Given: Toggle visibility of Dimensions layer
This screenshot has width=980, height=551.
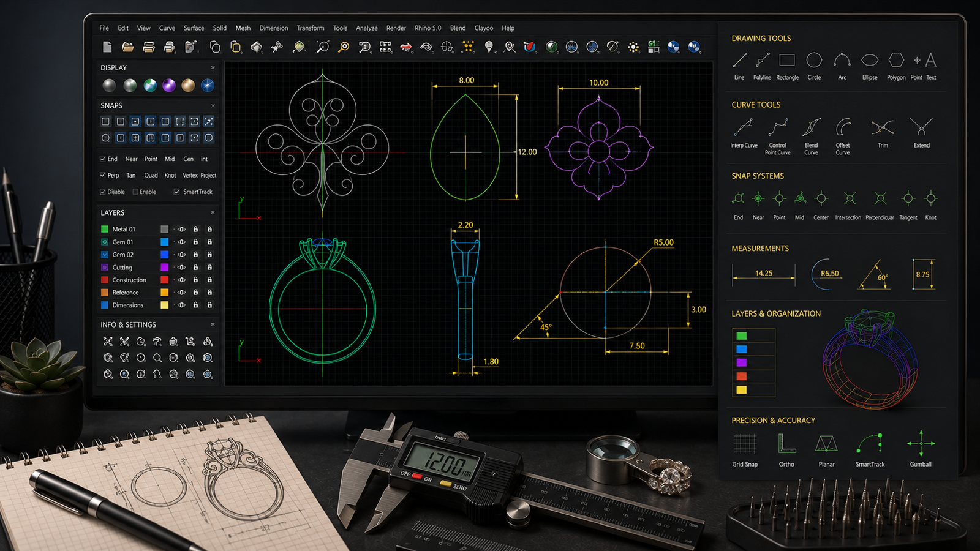Looking at the screenshot, I should click(x=181, y=305).
